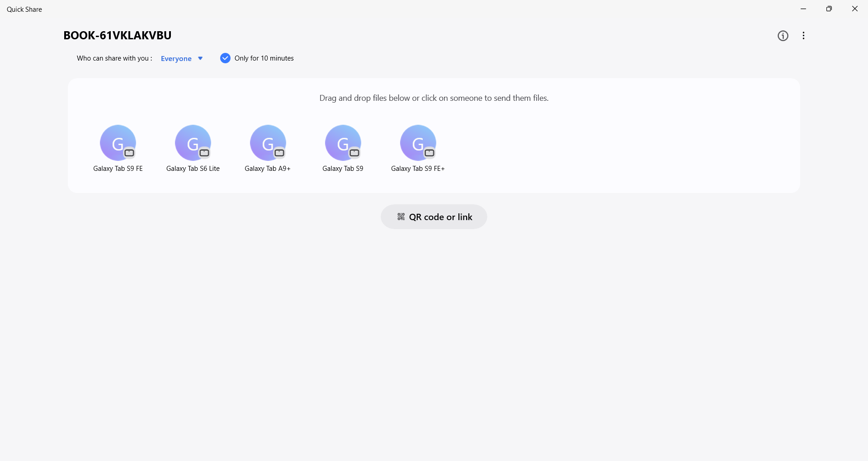Uncheck the Only for 10 minutes checkbox
The image size is (868, 461).
pyautogui.click(x=225, y=58)
